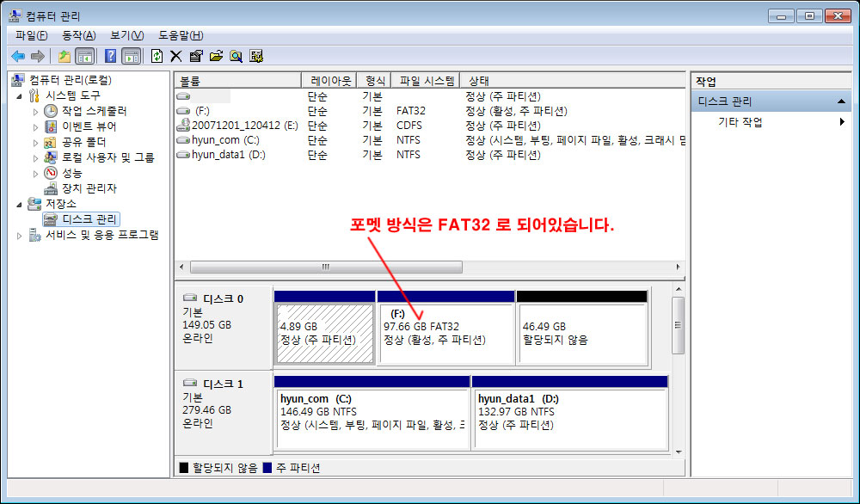860x504 pixels.
Task: Collapse the 디스크 관리 actions section arrow
Action: click(841, 101)
